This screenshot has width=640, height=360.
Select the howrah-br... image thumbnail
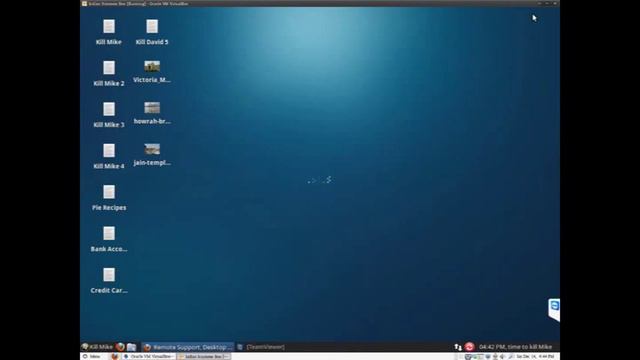coord(152,108)
